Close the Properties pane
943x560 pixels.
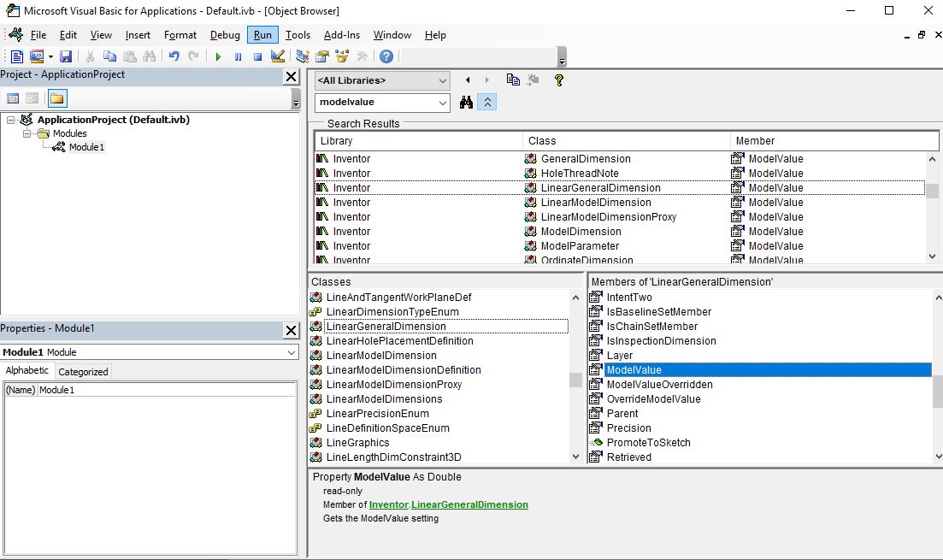click(291, 330)
